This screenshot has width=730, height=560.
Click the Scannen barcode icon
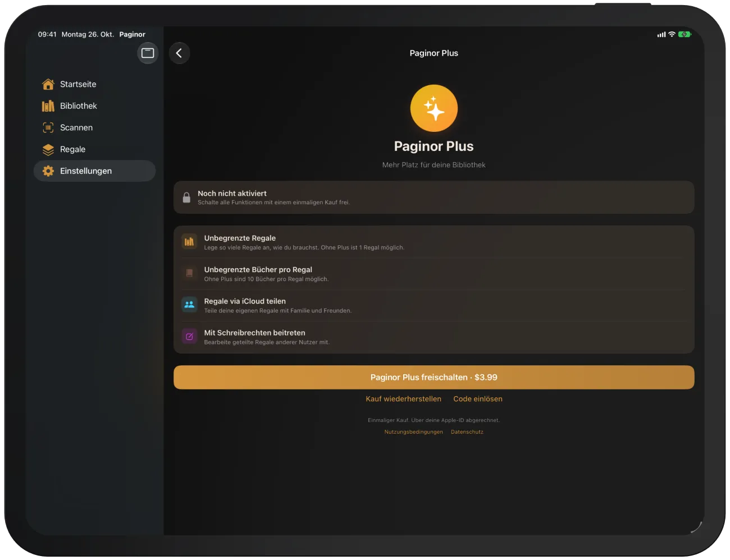click(48, 128)
